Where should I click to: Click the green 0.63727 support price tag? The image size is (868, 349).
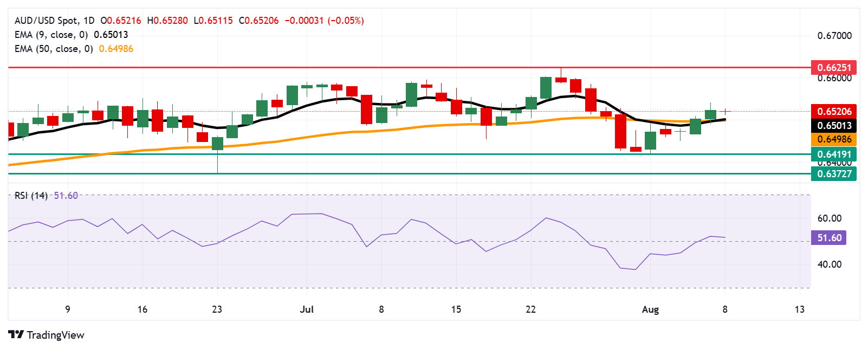(834, 174)
